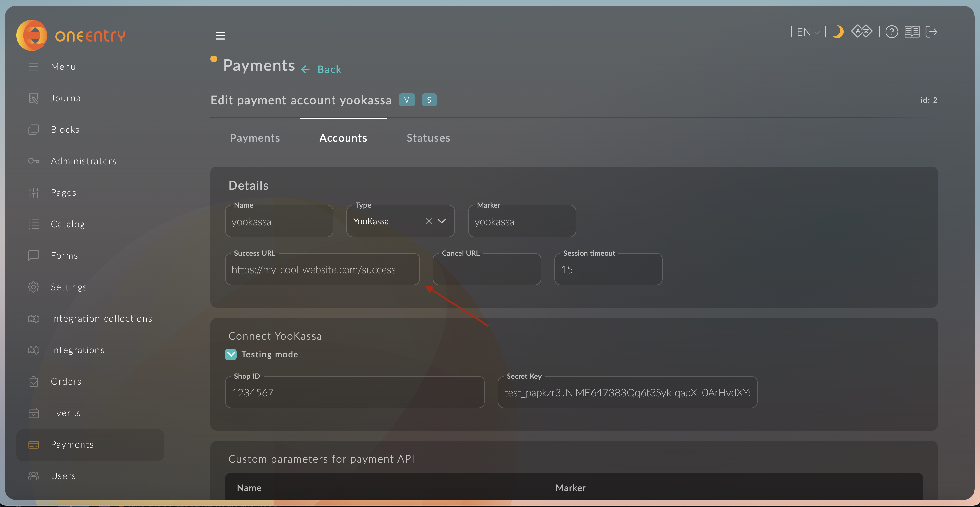Click the Forms chat icon
This screenshot has width=980, height=507.
pyautogui.click(x=33, y=255)
